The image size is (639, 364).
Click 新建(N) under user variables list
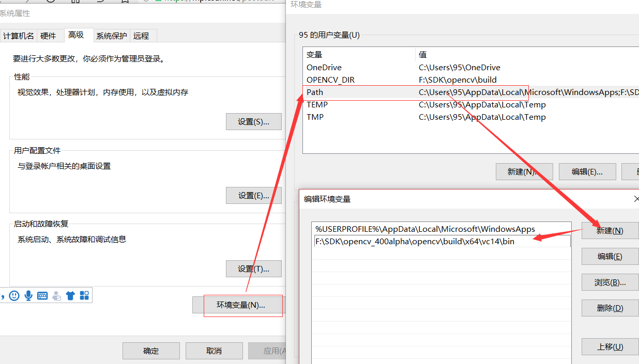tap(524, 172)
